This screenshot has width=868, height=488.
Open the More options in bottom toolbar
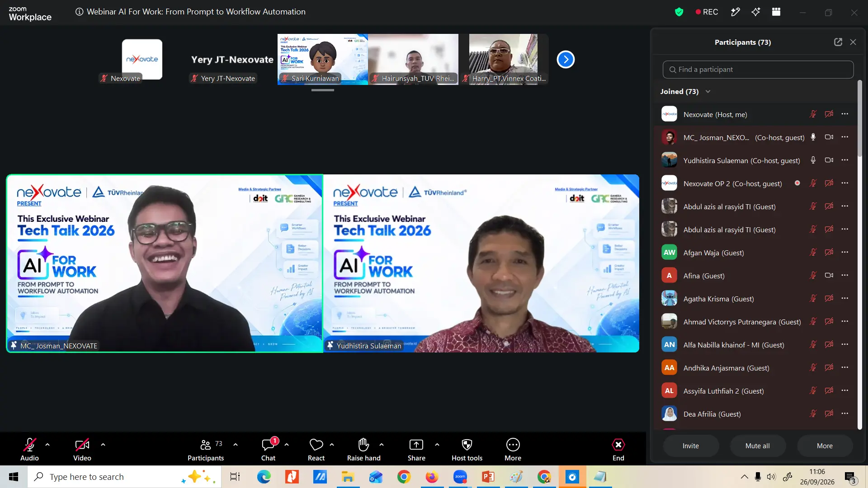click(513, 449)
